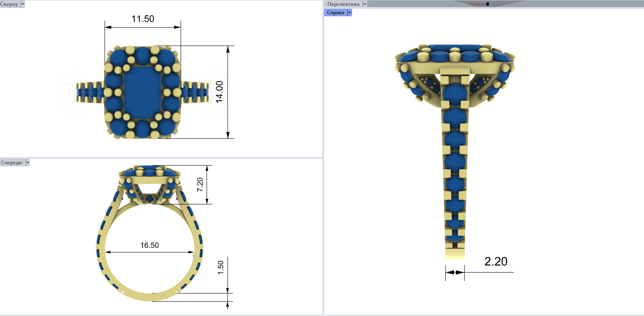Select the 14.00 height dimension text
This screenshot has height=316, width=644.
click(x=220, y=92)
